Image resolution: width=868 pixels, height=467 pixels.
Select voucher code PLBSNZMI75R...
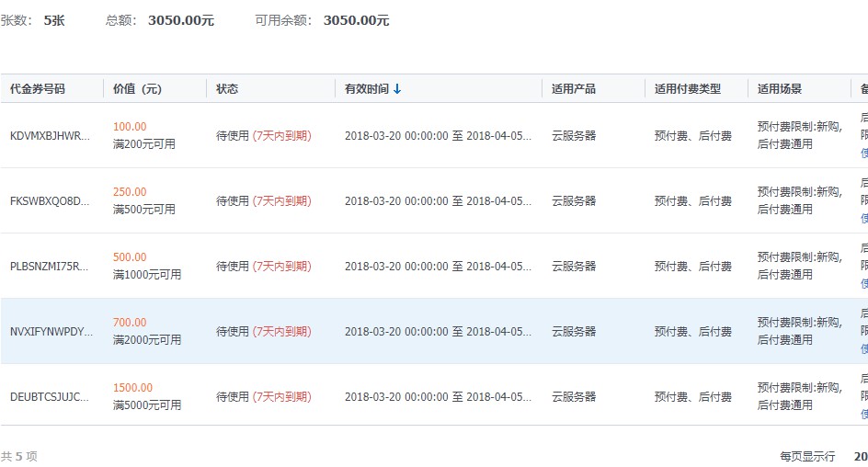51,266
